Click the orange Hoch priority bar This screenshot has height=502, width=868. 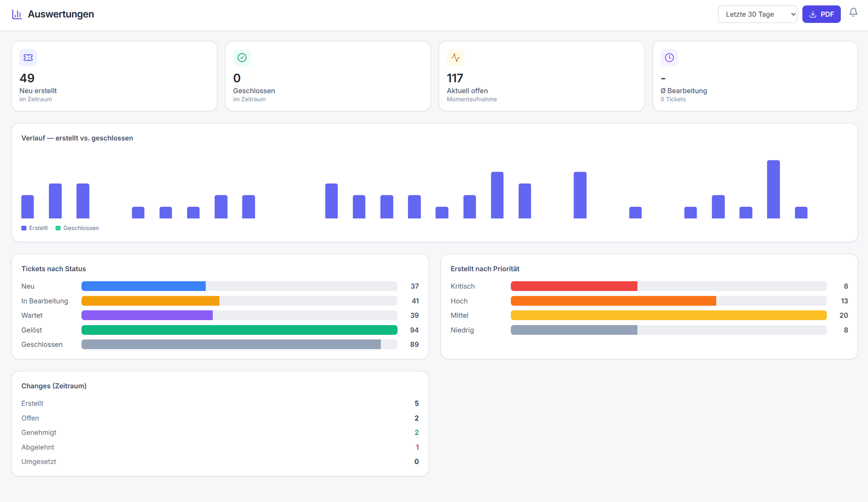(x=614, y=301)
